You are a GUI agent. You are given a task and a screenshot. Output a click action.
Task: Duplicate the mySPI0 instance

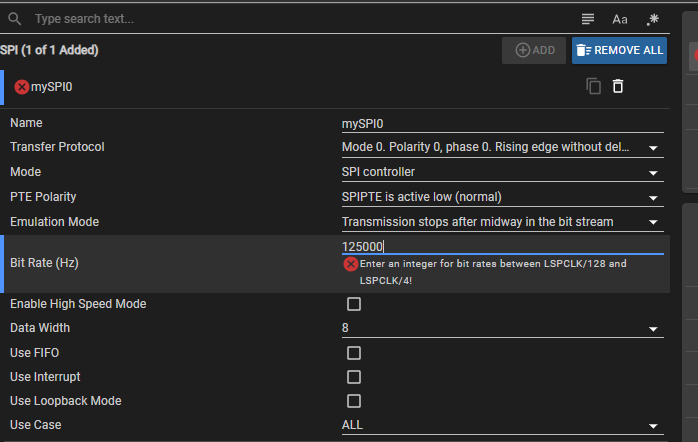point(594,86)
